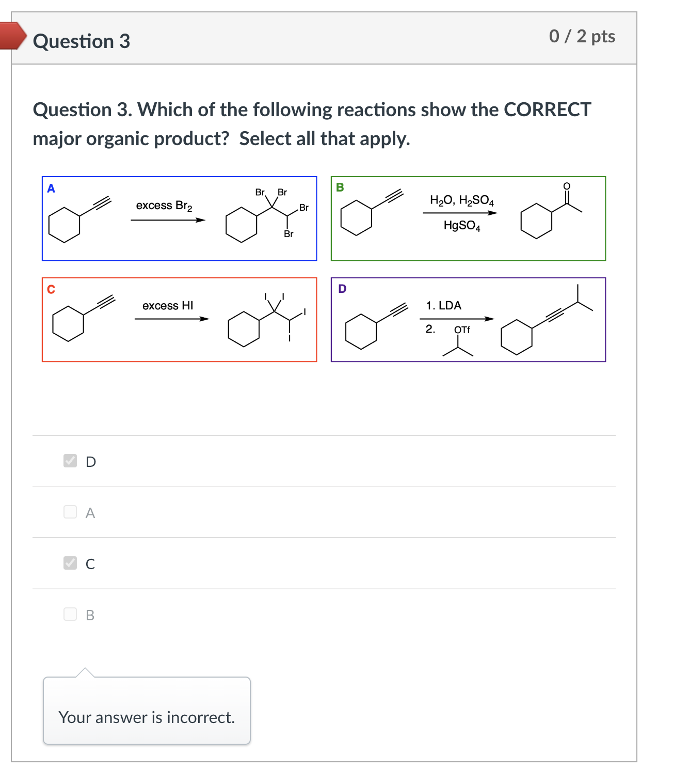Click the excess Br2 reagent label
Viewport: 673px width, 784px height.
click(164, 205)
